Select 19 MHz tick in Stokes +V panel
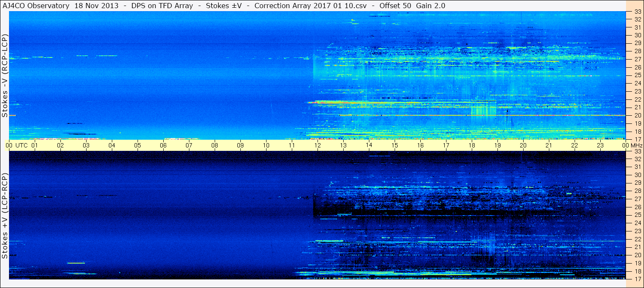Image resolution: width=644 pixels, height=288 pixels. point(638,263)
